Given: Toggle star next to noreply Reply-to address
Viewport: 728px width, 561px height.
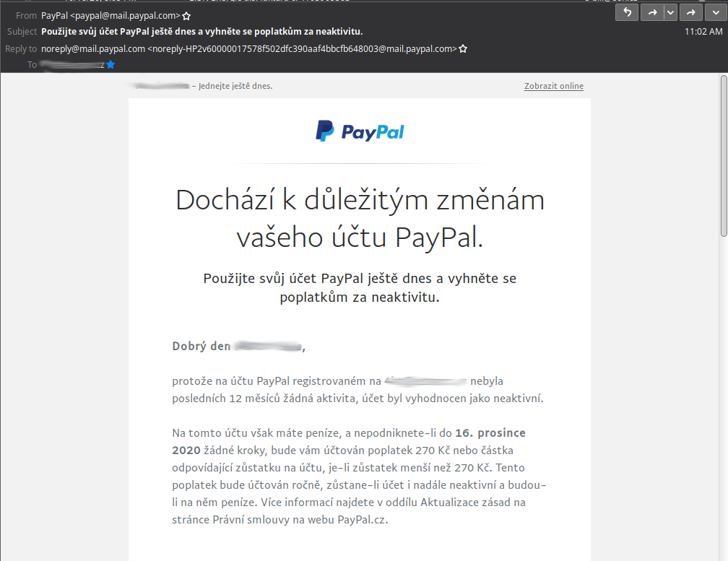Looking at the screenshot, I should point(463,48).
